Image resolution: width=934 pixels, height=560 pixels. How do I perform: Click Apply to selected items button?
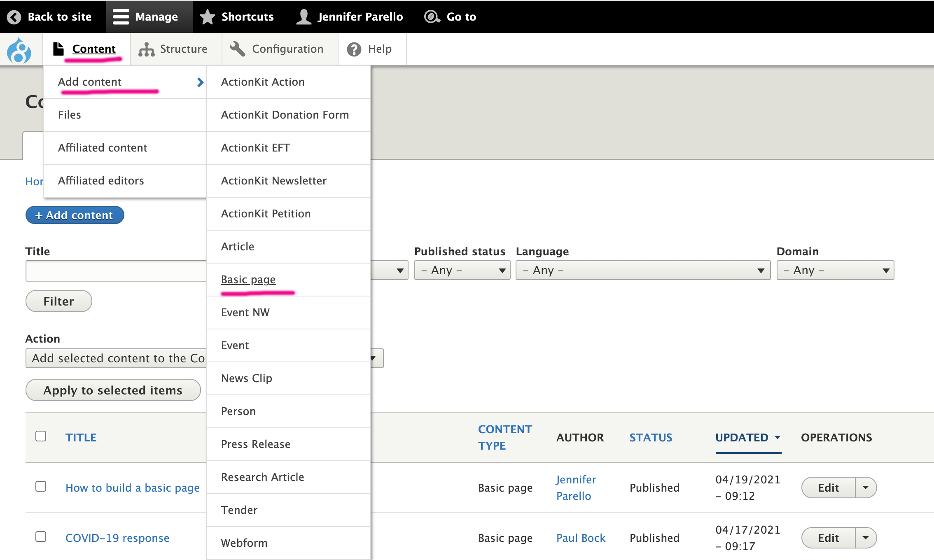coord(113,390)
